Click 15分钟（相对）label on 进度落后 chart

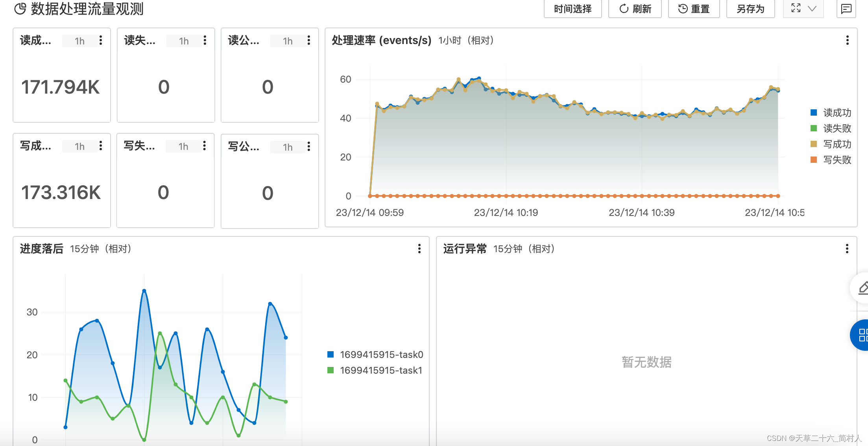(101, 249)
